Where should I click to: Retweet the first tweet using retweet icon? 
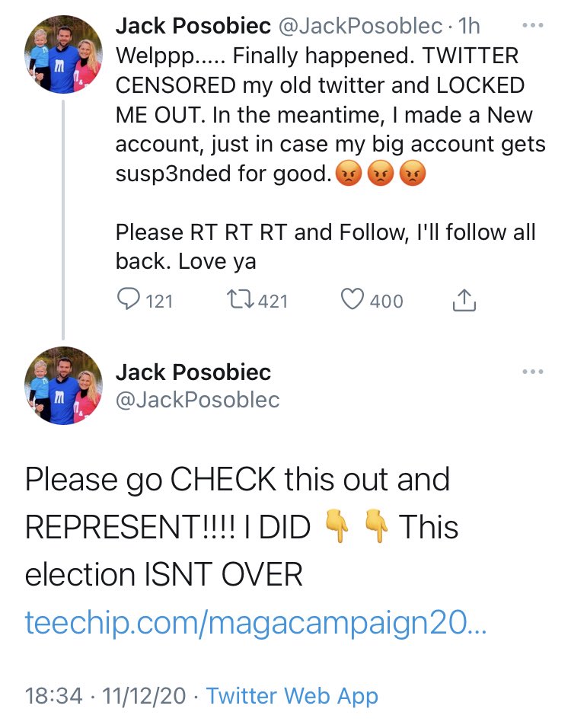[x=240, y=299]
